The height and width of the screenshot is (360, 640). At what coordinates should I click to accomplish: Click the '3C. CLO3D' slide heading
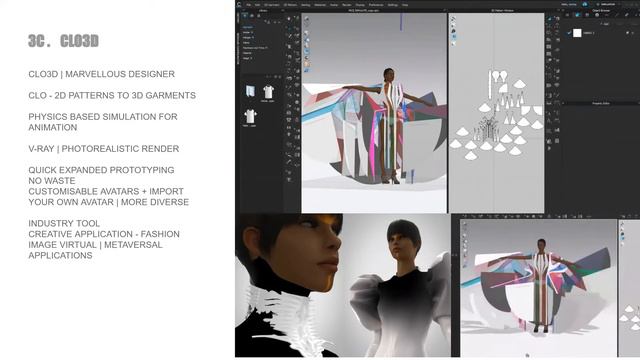pos(63,41)
